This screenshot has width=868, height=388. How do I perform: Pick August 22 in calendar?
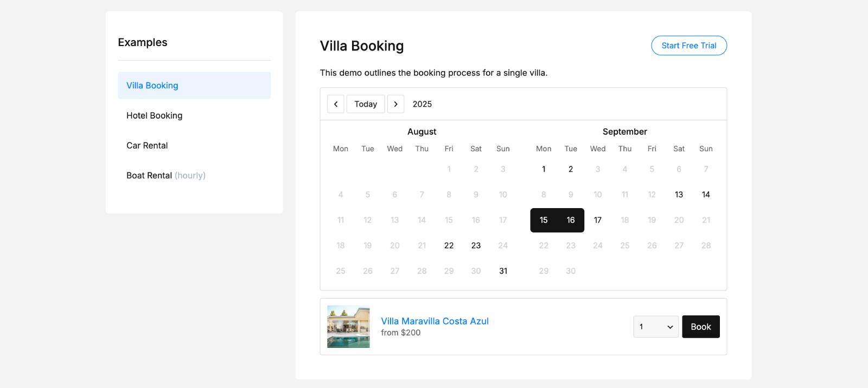[x=449, y=245]
